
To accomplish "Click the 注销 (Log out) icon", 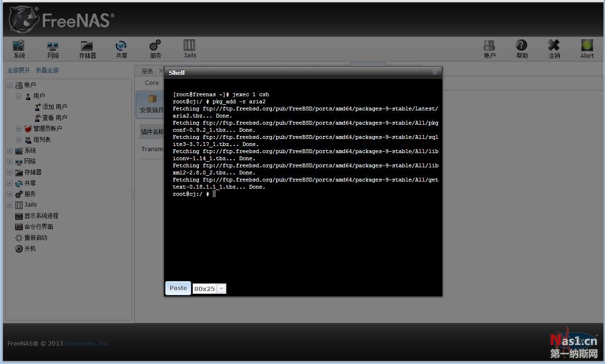I will (x=554, y=49).
